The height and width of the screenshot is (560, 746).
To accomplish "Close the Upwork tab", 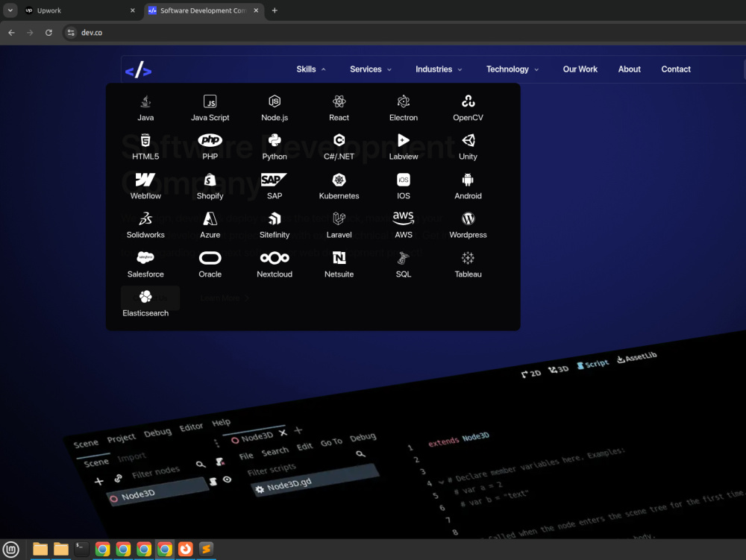I will (133, 10).
